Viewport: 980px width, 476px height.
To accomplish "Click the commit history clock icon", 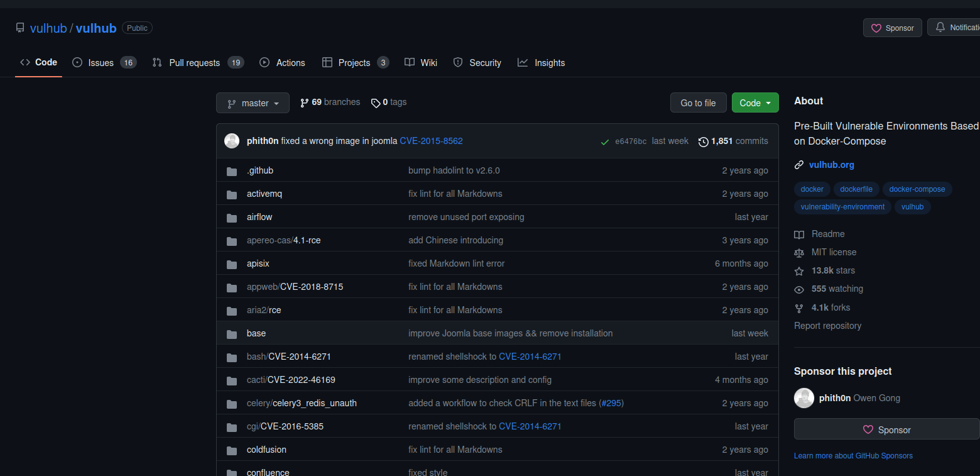I will (704, 141).
